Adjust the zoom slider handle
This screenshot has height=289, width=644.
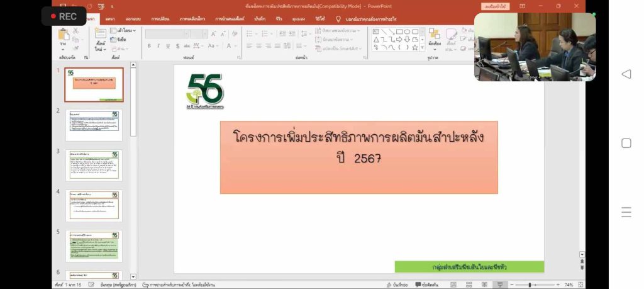530,285
